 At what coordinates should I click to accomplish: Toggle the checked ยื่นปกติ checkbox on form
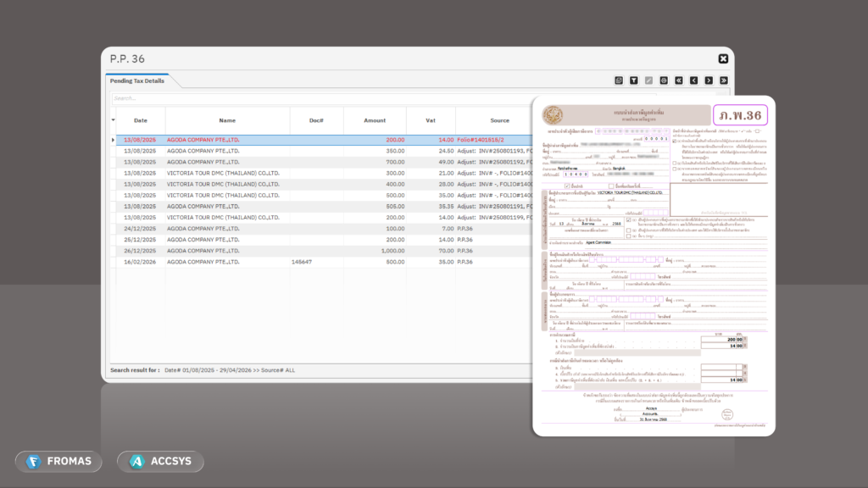pyautogui.click(x=567, y=185)
